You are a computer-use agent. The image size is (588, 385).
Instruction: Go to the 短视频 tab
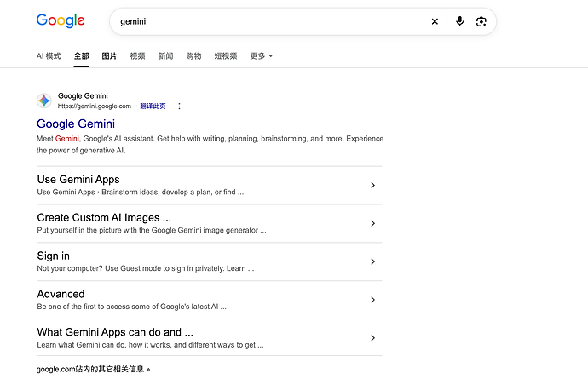226,56
